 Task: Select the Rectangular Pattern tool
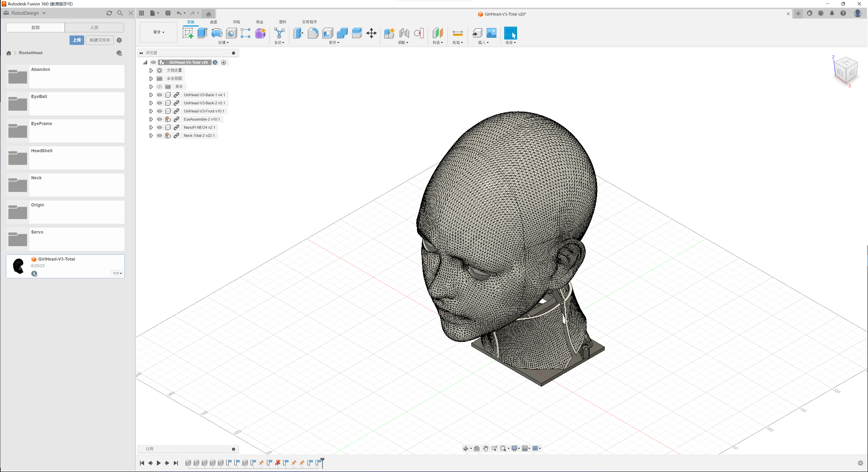coord(246,33)
